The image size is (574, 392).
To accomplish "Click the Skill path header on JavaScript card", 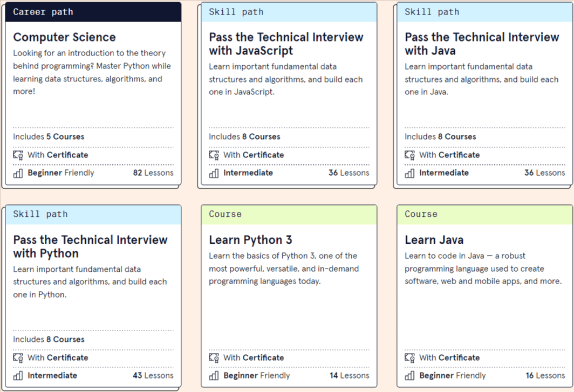I will 236,11.
